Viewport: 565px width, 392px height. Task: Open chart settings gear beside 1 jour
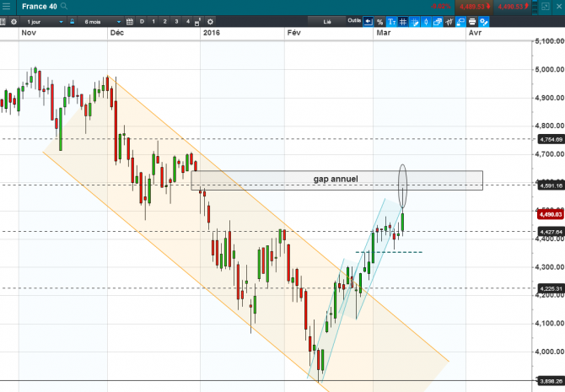pyautogui.click(x=13, y=22)
